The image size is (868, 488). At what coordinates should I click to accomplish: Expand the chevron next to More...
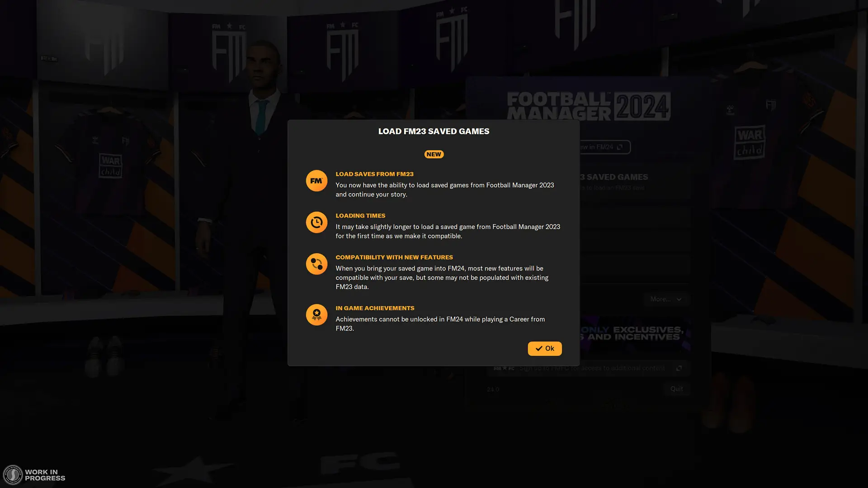click(679, 300)
